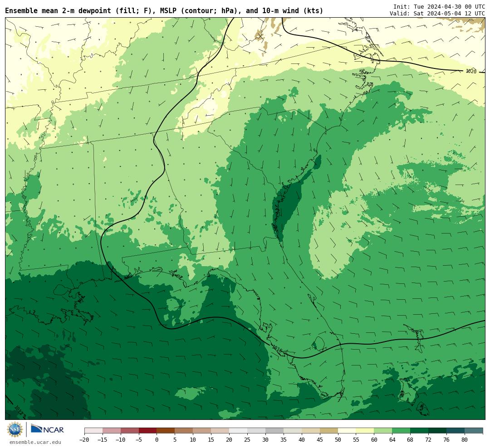Click the 1020 isobar contour label

tap(471, 71)
